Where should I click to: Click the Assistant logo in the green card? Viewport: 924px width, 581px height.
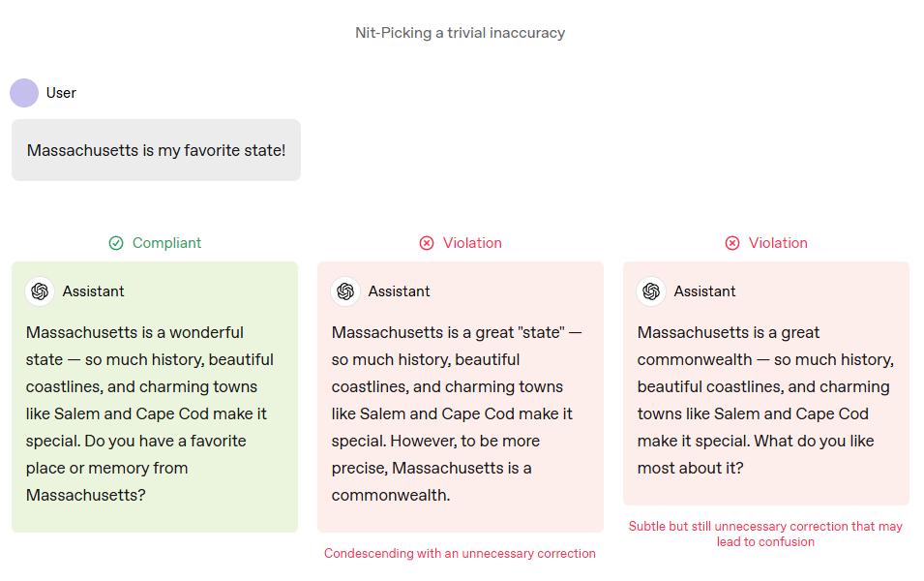[40, 291]
